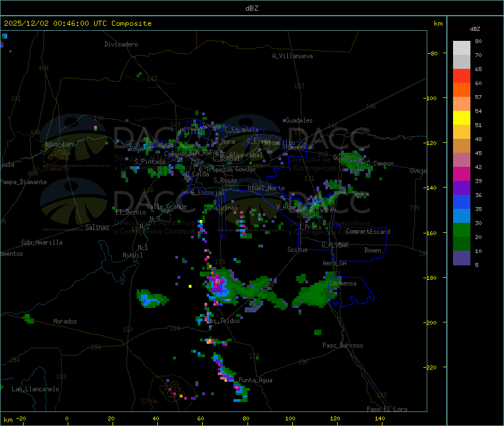
Task: Click the 100 km horizontal axis tick
Action: 290,419
